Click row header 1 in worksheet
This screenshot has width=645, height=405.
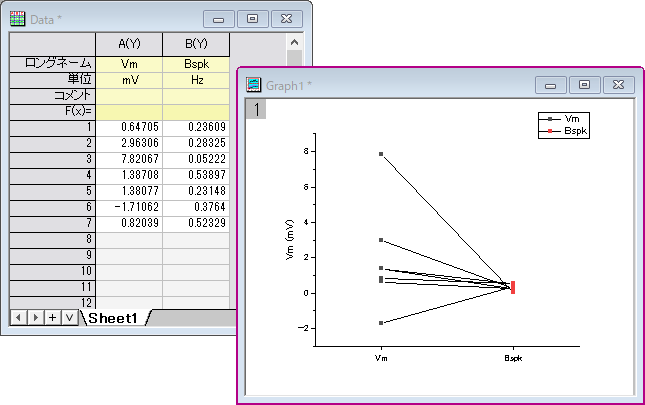pos(52,127)
